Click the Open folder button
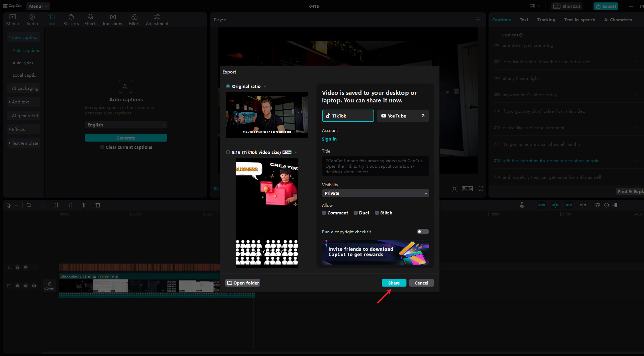This screenshot has width=644, height=356. 243,283
